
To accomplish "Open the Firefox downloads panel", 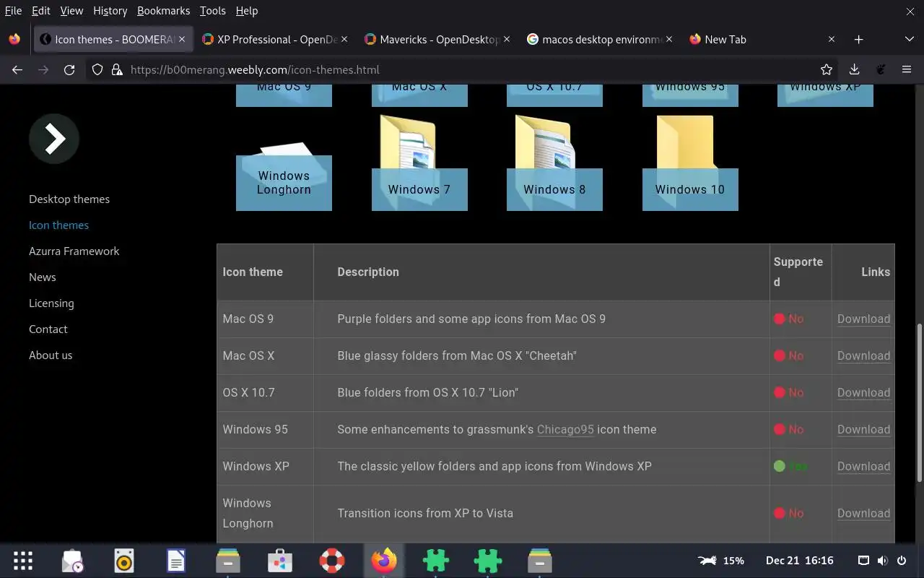I will (854, 69).
